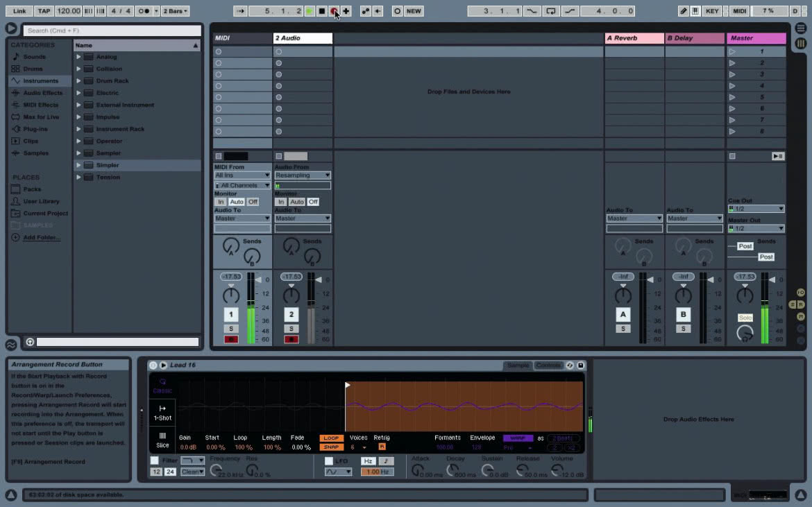The image size is (812, 507).
Task: Switch to the Sample tab in Simpler
Action: 518,366
